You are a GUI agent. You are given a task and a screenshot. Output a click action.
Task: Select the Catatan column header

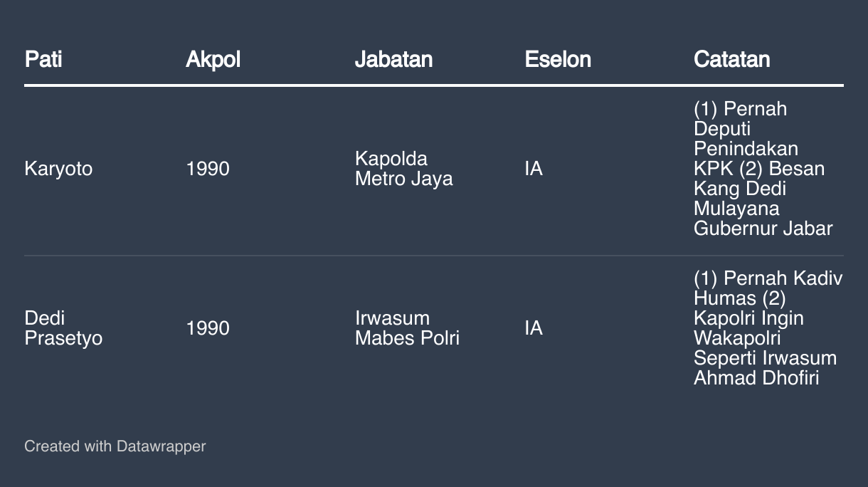[731, 59]
